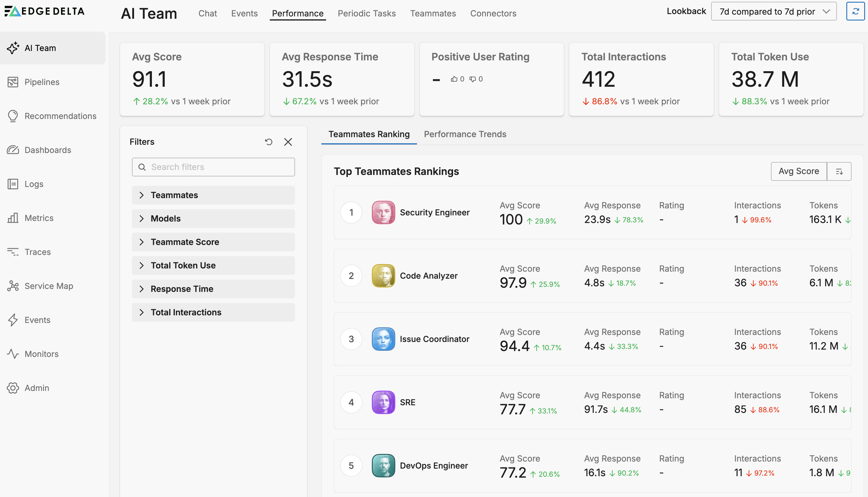
Task: Open Pipelines from the sidebar
Action: pyautogui.click(x=42, y=82)
